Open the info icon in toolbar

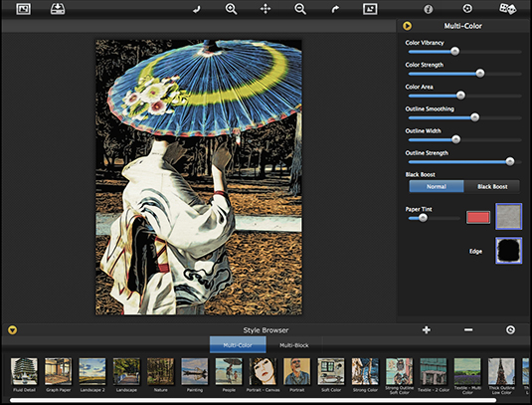click(429, 9)
